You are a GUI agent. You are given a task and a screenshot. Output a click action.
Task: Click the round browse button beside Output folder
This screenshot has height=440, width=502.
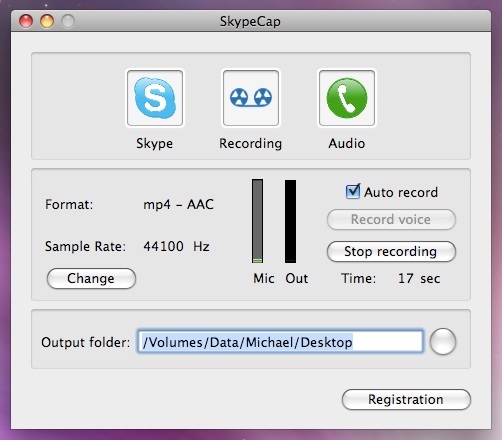[443, 342]
